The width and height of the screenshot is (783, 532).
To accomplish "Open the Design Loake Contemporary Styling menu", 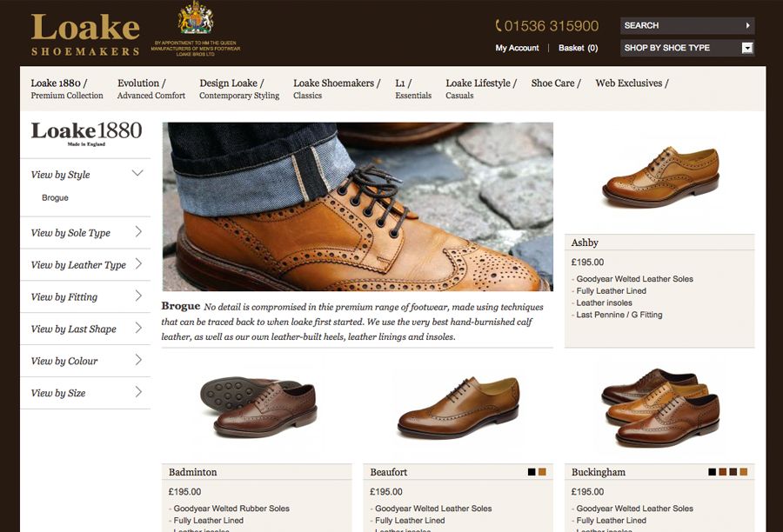I will tap(239, 89).
